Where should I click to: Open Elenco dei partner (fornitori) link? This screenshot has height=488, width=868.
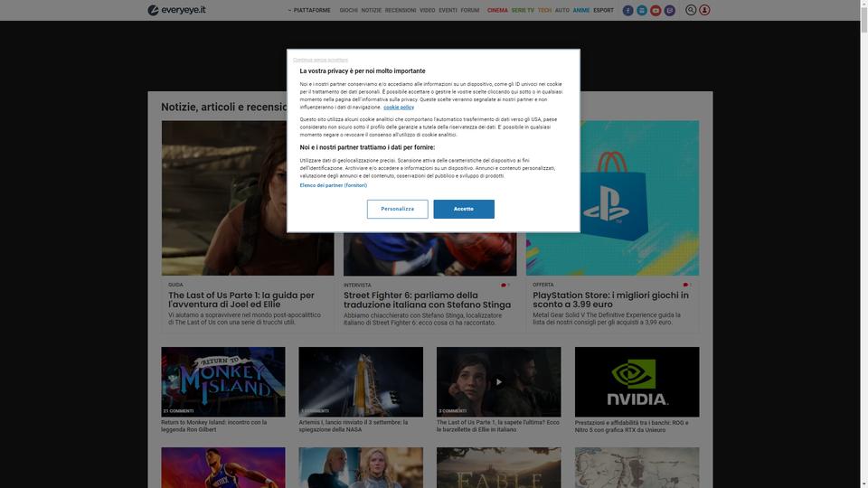tap(334, 185)
